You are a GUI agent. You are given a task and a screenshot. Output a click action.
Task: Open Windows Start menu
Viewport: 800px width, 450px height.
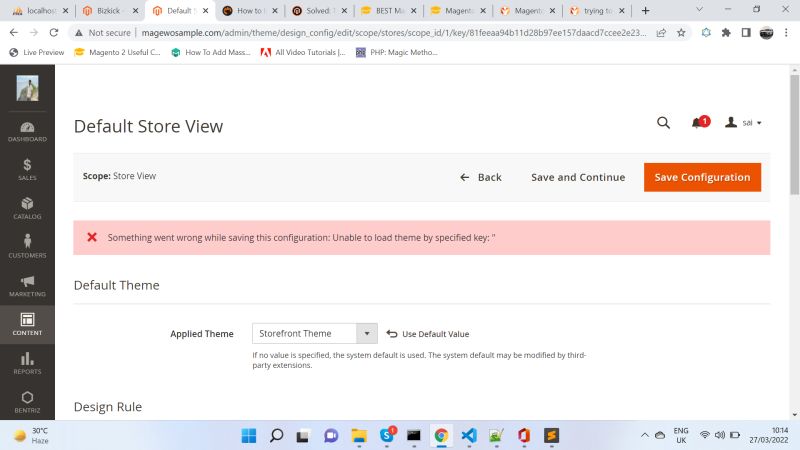248,436
